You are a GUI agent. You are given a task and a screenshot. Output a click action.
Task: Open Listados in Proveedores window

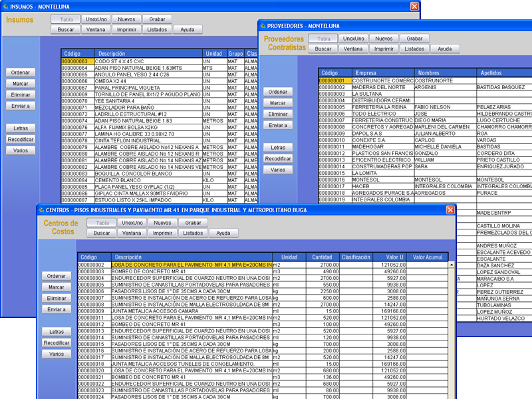click(414, 49)
